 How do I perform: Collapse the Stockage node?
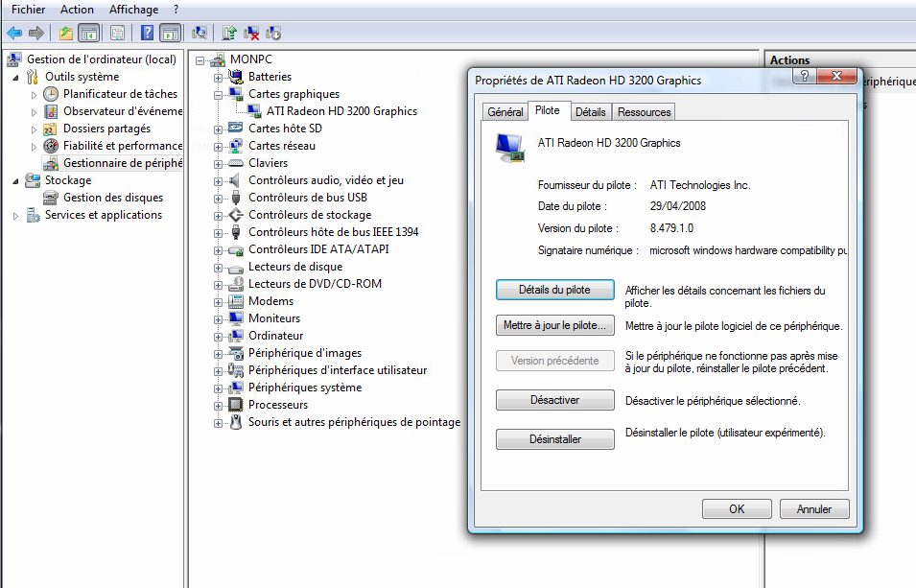point(15,181)
